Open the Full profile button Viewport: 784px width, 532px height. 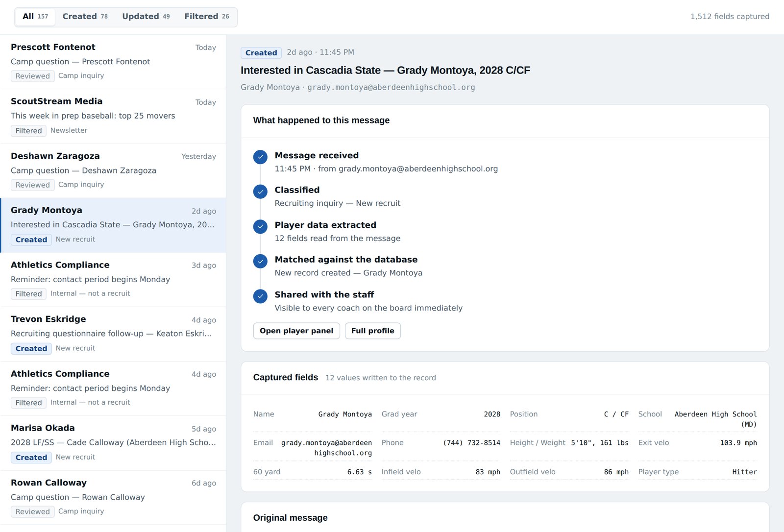pyautogui.click(x=373, y=331)
